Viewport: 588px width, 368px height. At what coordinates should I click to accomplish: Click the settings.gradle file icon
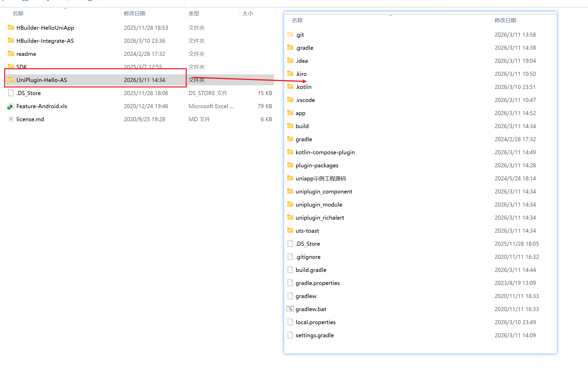tap(290, 335)
